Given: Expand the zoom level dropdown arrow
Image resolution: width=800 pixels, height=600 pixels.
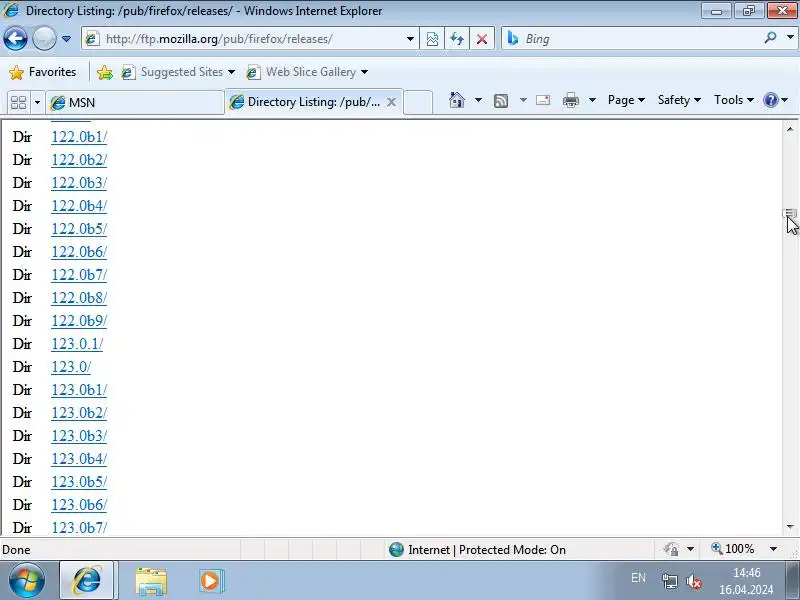Looking at the screenshot, I should coord(773,549).
